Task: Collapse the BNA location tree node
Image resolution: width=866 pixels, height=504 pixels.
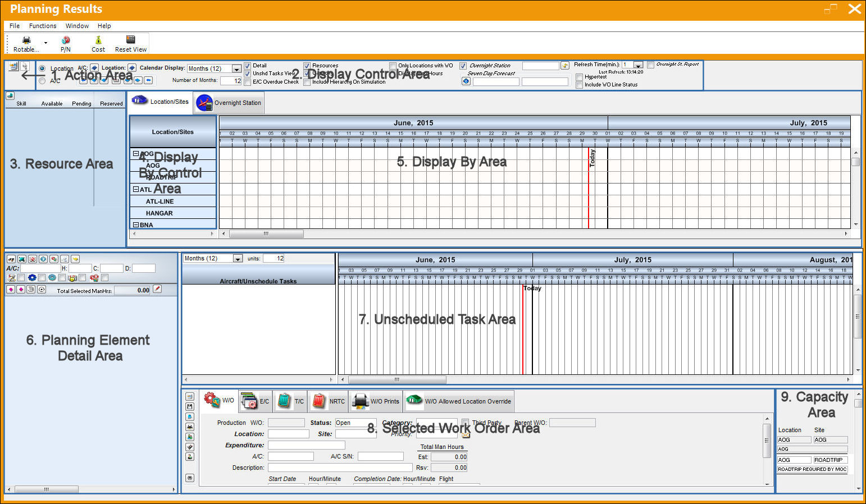Action: (135, 224)
